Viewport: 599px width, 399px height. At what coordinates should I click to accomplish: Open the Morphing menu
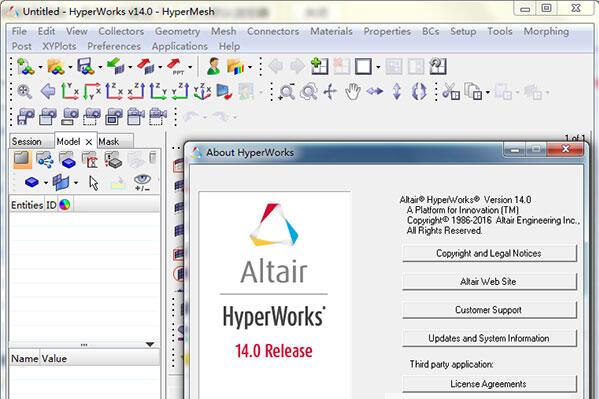(x=546, y=31)
